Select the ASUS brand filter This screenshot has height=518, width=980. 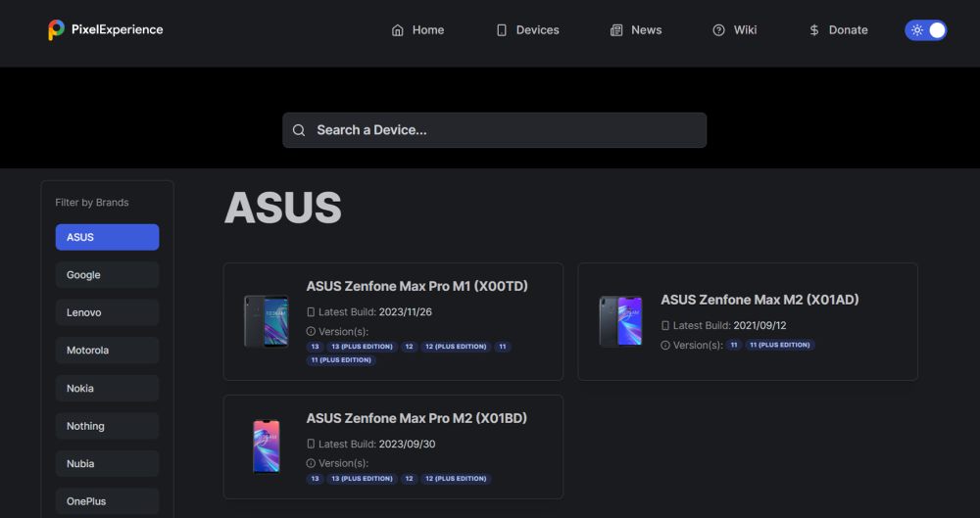pos(107,237)
